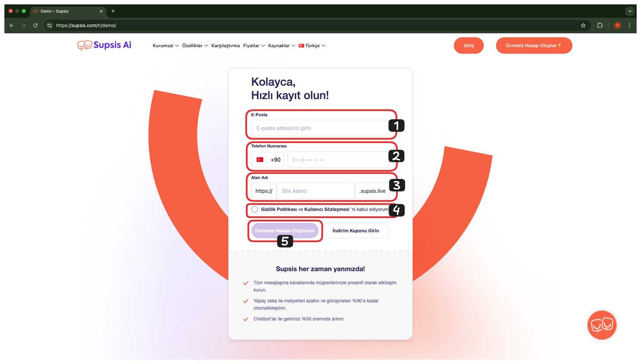Select the Demo – Supsis browser tab
641x364 pixels.
coord(68,11)
